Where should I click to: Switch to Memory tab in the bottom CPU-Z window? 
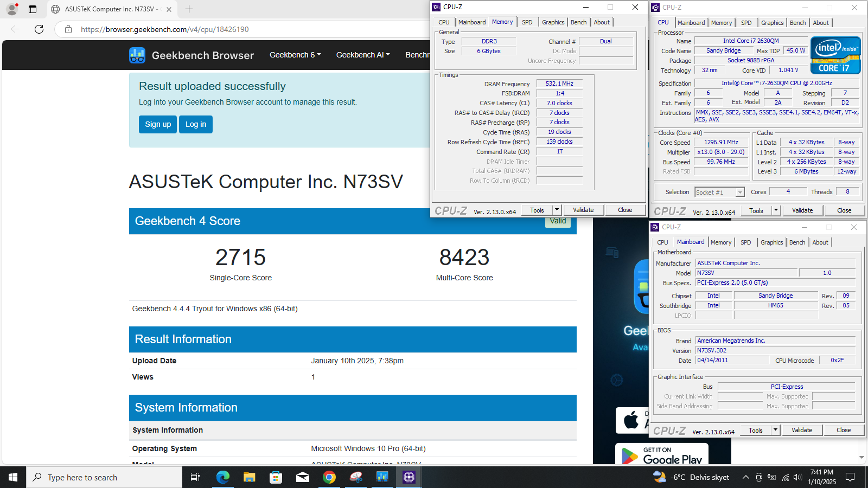(721, 242)
